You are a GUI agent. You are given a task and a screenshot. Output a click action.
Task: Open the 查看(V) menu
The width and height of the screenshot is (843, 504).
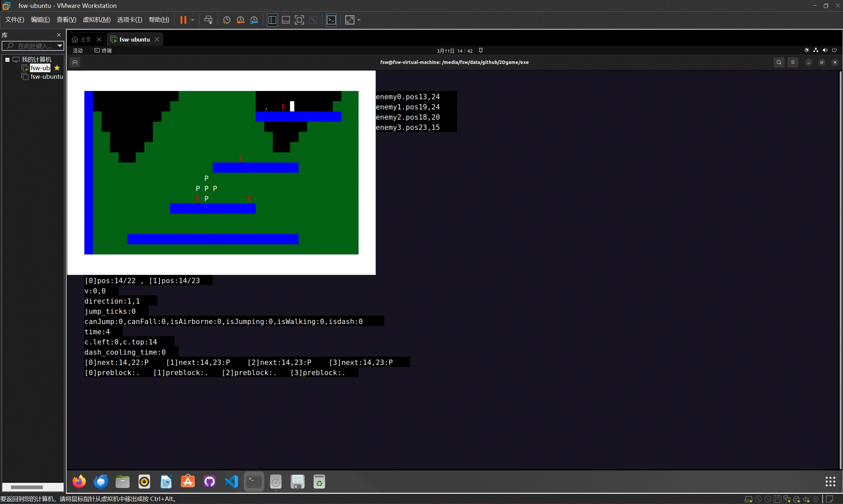click(x=66, y=20)
